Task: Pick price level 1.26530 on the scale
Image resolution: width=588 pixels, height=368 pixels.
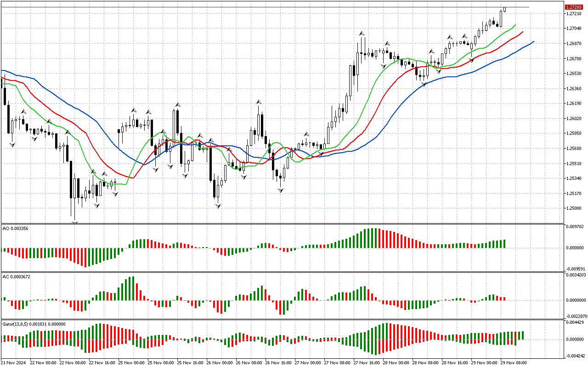Action: point(573,74)
